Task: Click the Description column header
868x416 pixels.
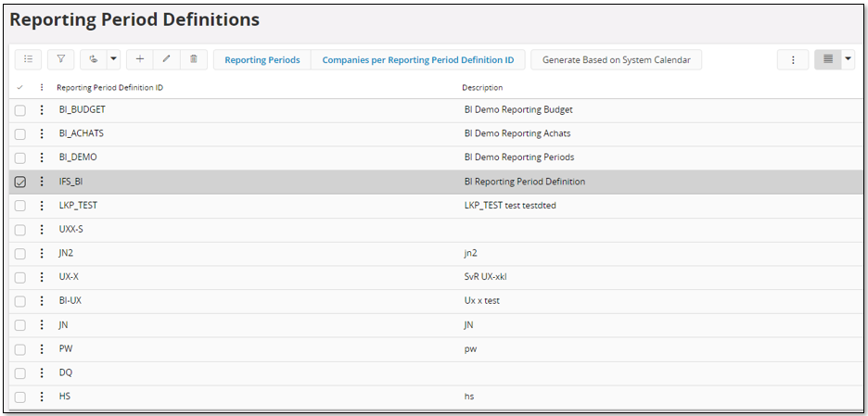Action: [482, 87]
